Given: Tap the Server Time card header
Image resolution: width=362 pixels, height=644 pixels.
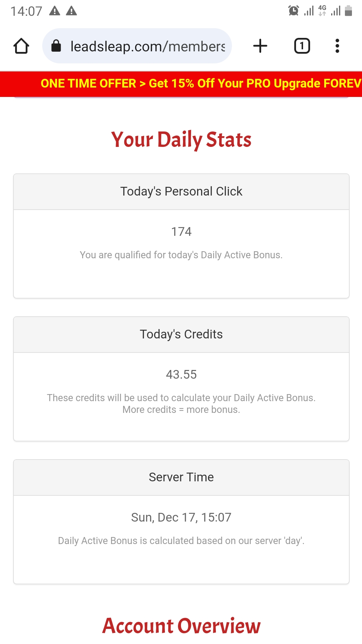Looking at the screenshot, I should tap(181, 477).
